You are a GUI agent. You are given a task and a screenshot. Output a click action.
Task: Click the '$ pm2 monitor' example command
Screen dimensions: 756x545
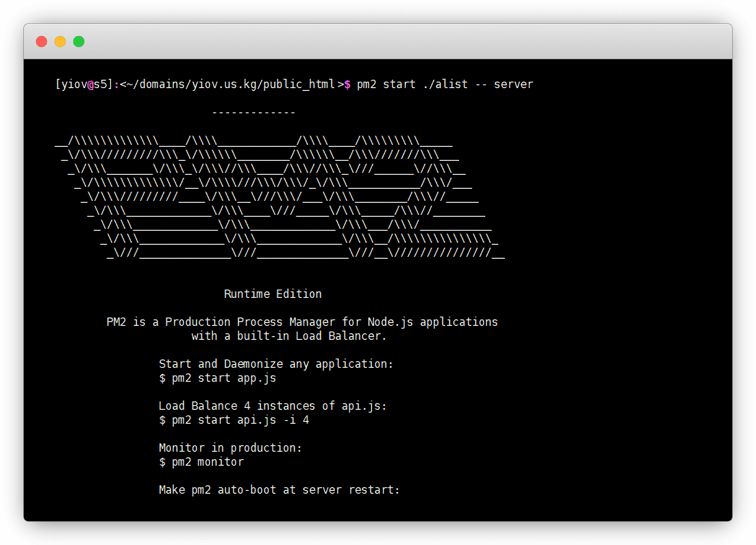[201, 462]
